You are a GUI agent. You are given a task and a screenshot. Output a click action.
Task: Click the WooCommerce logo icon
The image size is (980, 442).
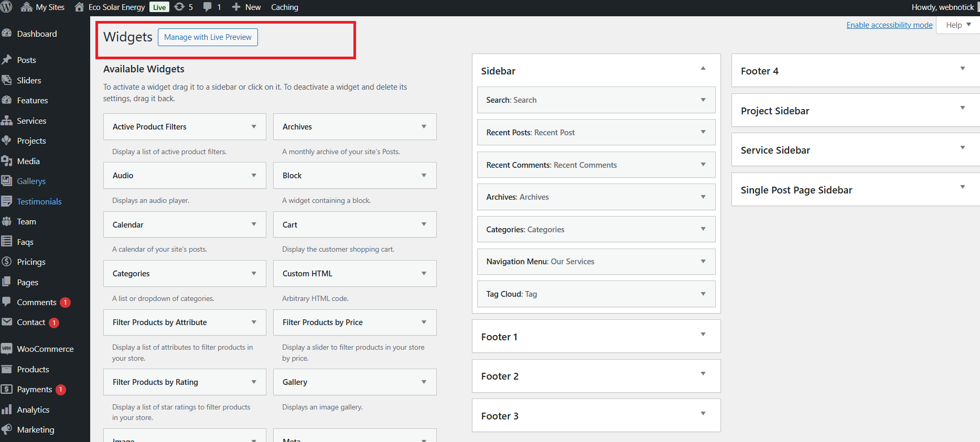tap(7, 349)
